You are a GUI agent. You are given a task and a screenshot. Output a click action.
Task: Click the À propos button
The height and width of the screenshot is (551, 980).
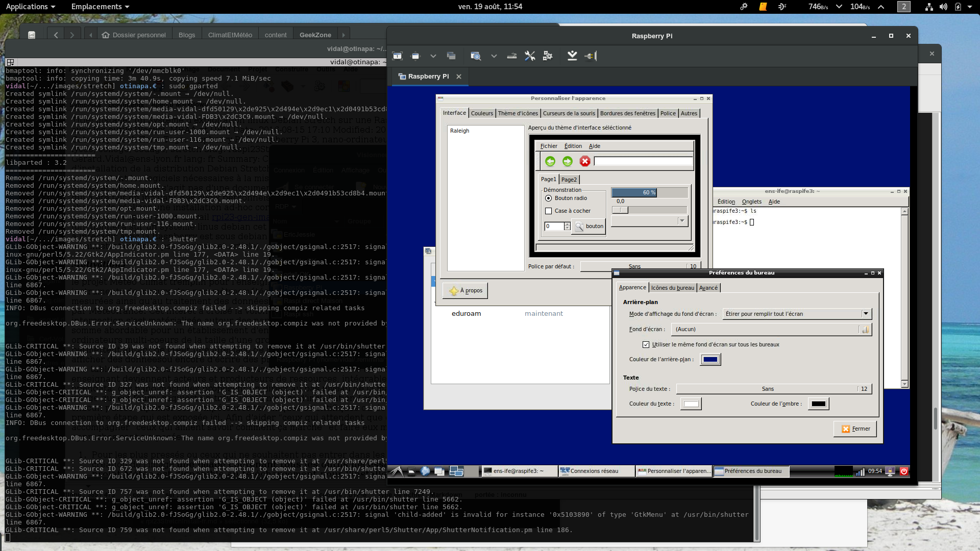coord(464,290)
